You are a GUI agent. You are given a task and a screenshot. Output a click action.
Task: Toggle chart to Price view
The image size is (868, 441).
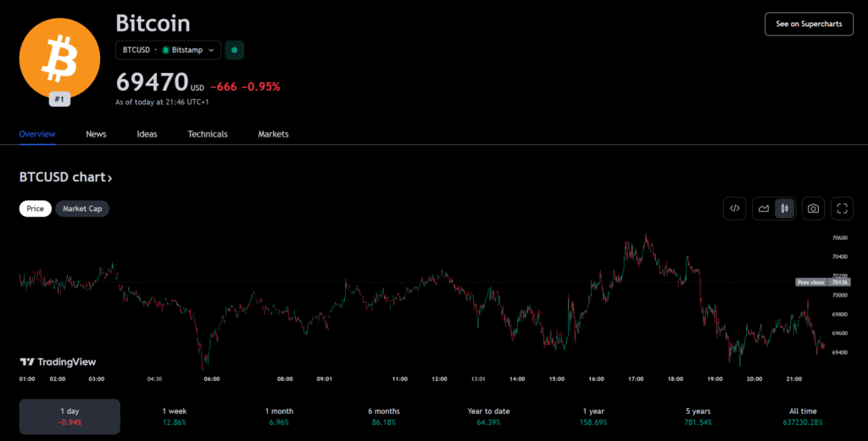click(36, 209)
